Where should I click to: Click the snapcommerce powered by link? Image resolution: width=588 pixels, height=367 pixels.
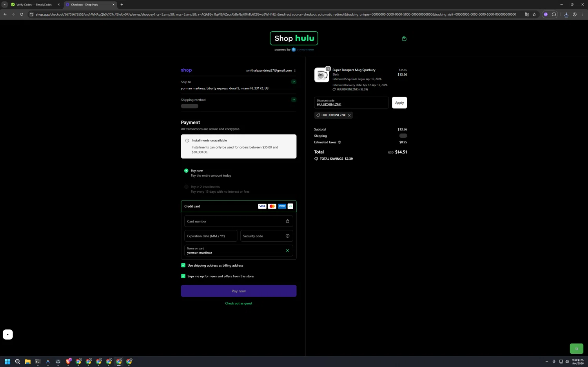(x=302, y=50)
